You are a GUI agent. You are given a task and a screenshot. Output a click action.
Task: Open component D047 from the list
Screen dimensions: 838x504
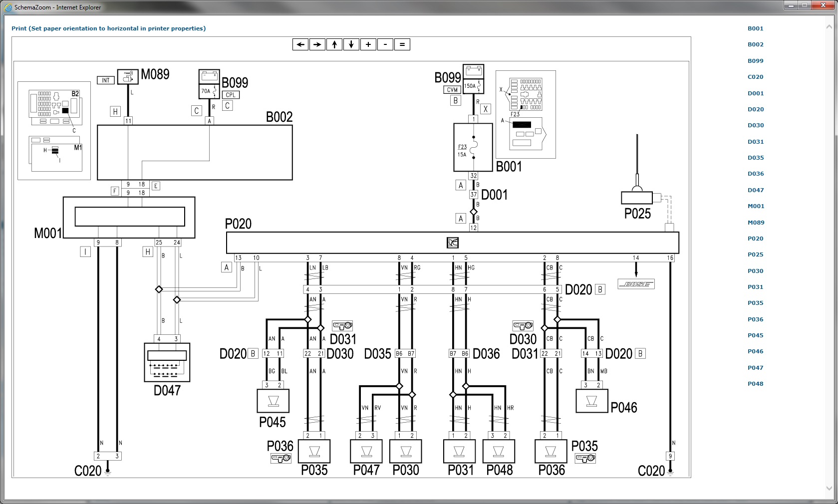tap(755, 190)
